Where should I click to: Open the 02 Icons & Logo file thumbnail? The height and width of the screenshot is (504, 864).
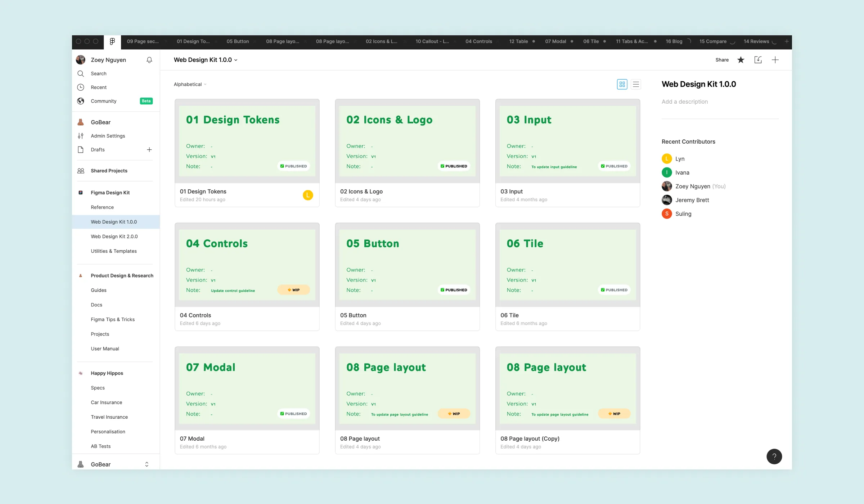coord(407,141)
